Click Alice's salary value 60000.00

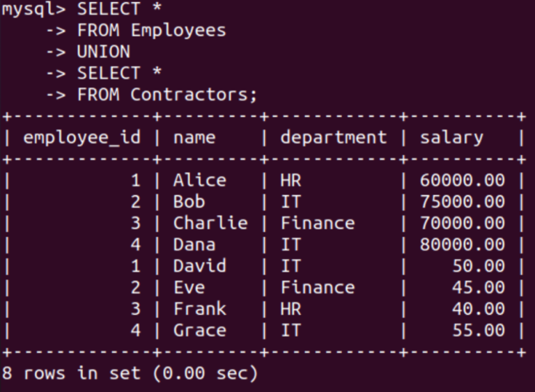click(x=462, y=180)
